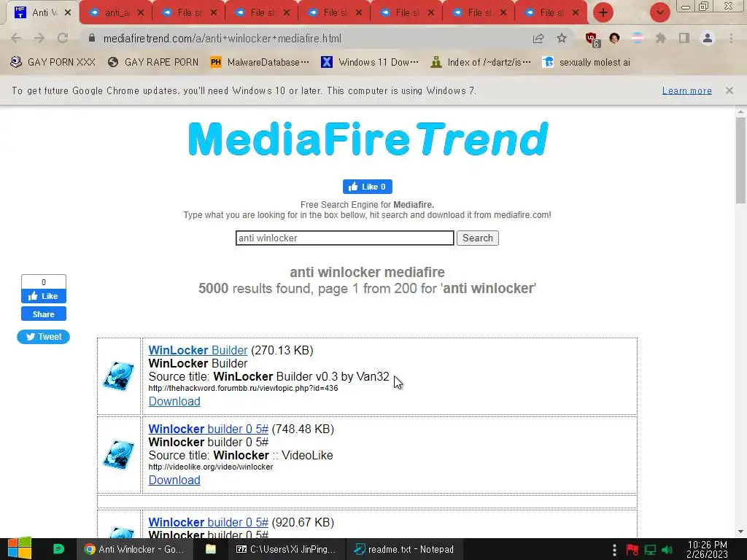Screen dimensions: 747x560
Task: Open the uBlock Origin extension icon
Action: point(592,39)
